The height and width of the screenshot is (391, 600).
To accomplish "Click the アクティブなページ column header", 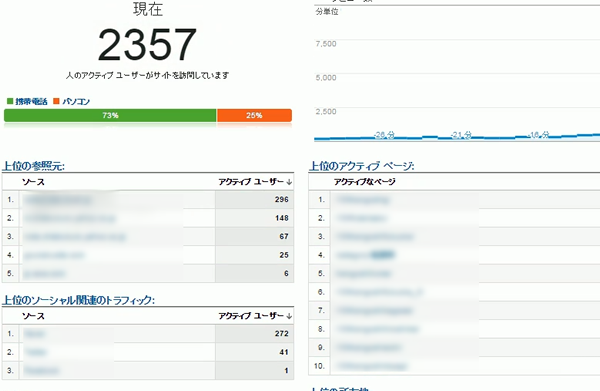I will [x=365, y=182].
